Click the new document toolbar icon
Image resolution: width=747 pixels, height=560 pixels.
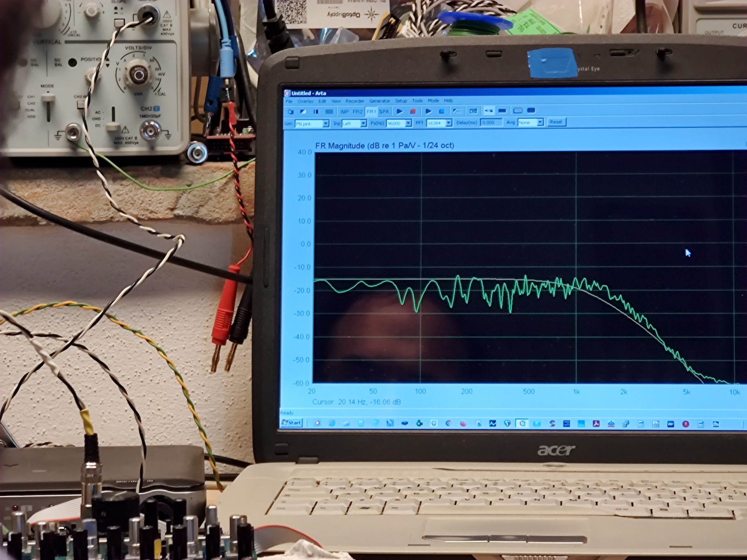[x=290, y=112]
